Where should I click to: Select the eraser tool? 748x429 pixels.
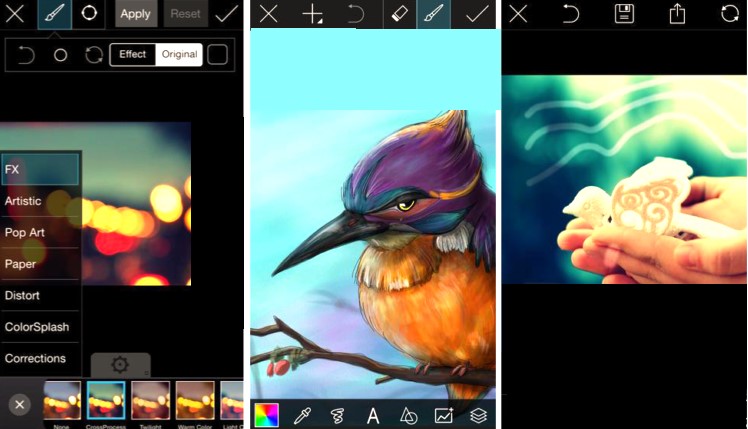pyautogui.click(x=399, y=14)
